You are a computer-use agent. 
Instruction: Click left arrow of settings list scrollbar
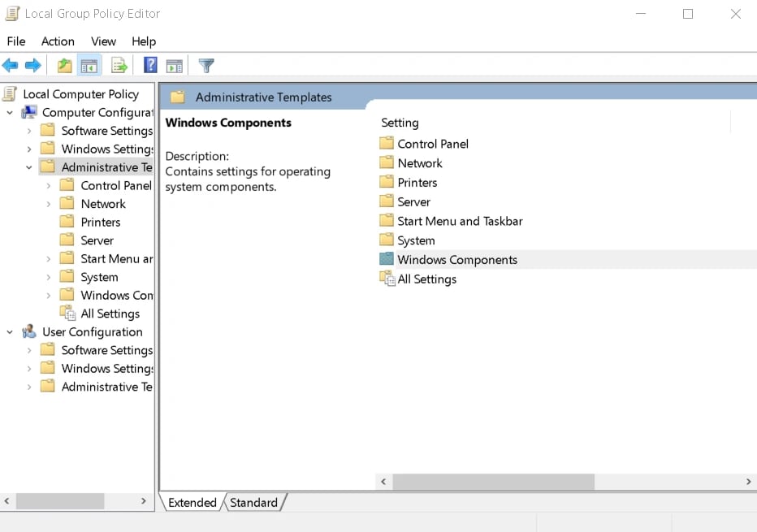point(384,482)
